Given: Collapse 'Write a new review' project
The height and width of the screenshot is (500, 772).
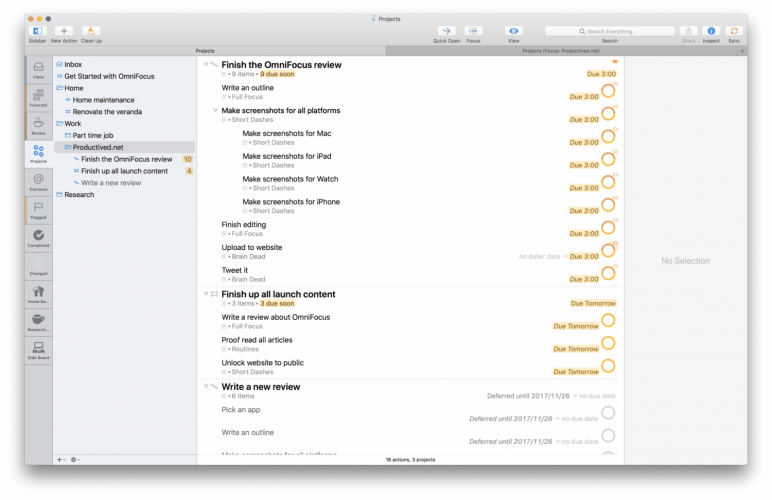Looking at the screenshot, I should pyautogui.click(x=205, y=386).
